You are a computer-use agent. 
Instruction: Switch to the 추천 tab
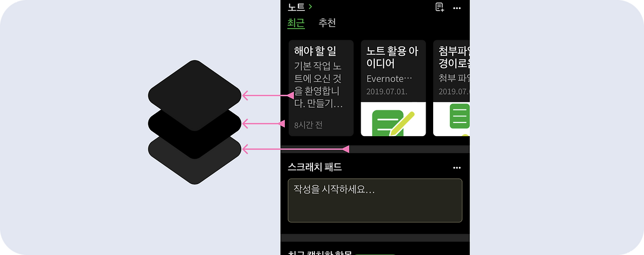pos(327,23)
